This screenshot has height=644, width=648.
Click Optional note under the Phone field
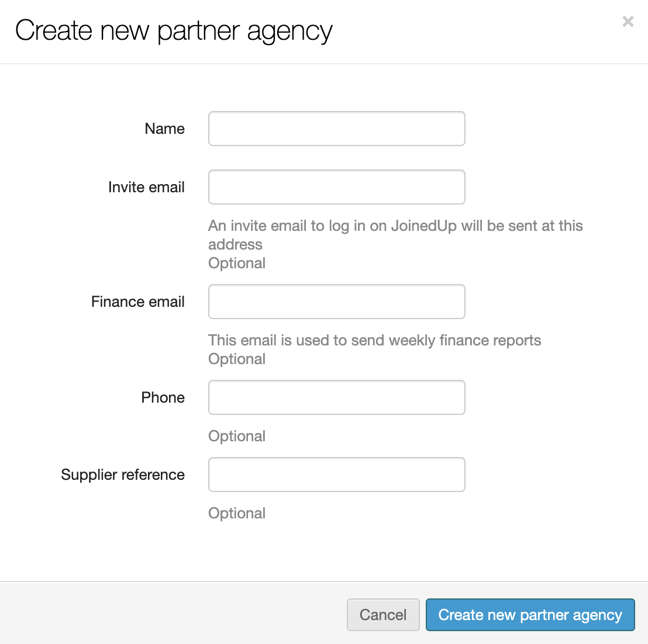[237, 436]
